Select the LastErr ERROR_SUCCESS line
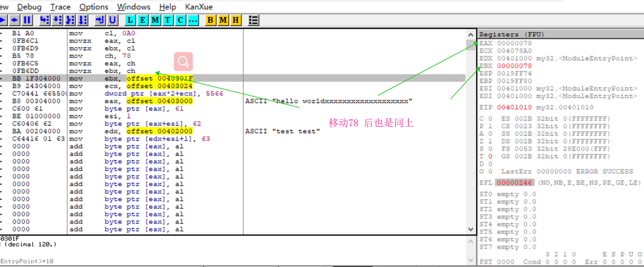The height and width of the screenshot is (267, 644). (567, 172)
